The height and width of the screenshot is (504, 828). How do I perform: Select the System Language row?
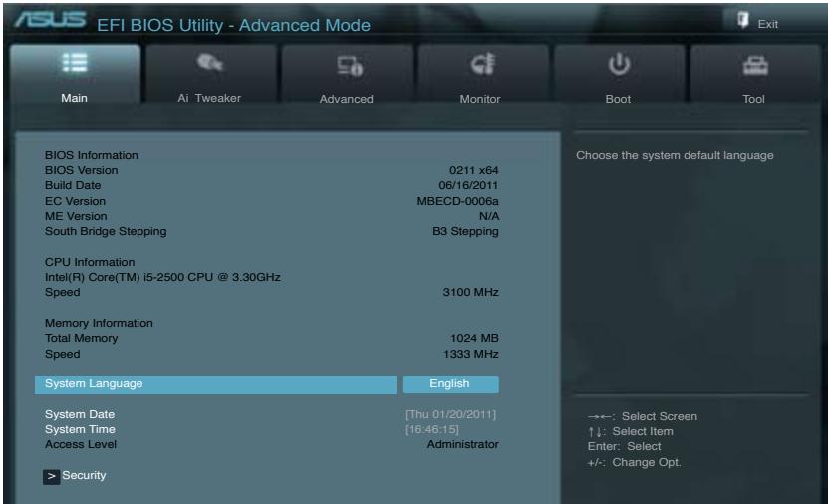215,384
